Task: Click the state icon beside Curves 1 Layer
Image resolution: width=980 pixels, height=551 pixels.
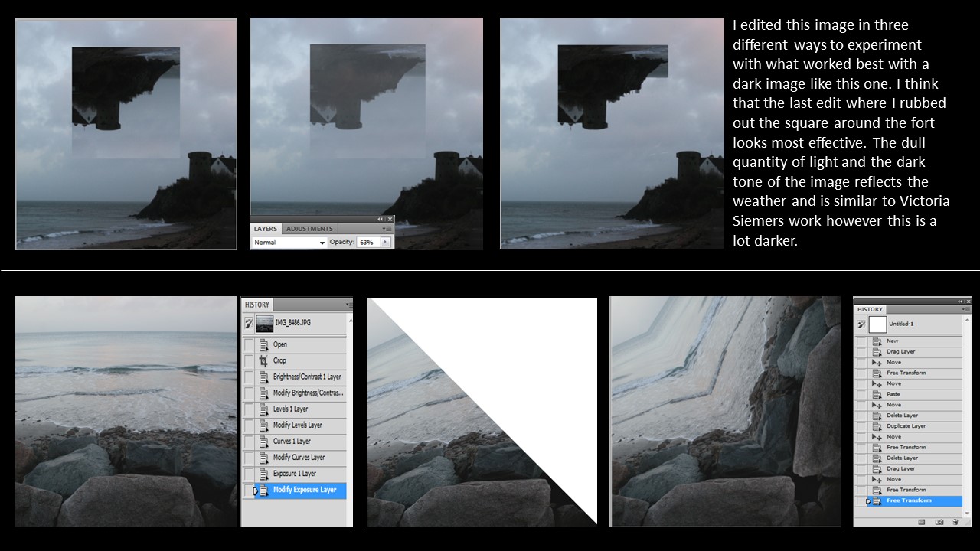Action: pyautogui.click(x=263, y=441)
